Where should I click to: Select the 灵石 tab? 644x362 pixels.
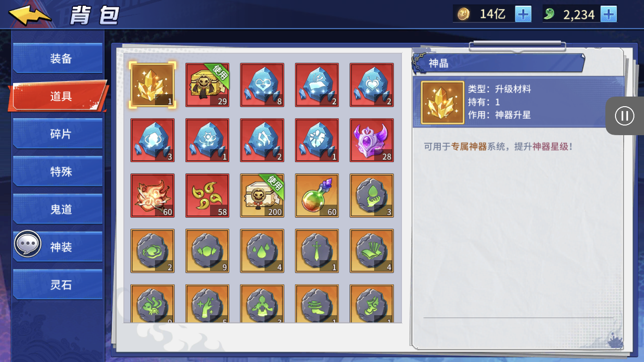(x=58, y=285)
